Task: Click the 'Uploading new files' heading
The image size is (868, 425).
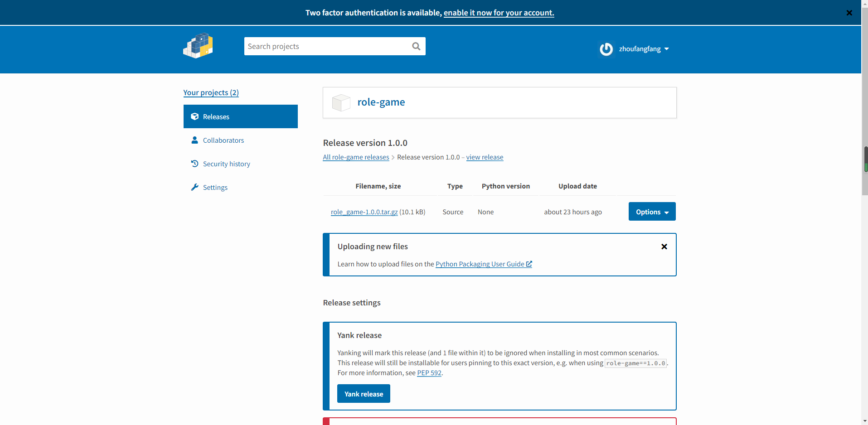Action: [373, 246]
